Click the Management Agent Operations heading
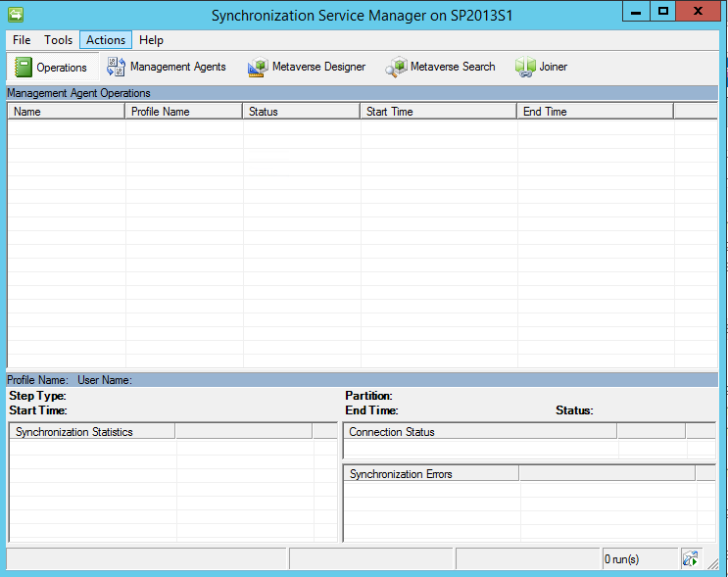The height and width of the screenshot is (577, 728). point(78,93)
